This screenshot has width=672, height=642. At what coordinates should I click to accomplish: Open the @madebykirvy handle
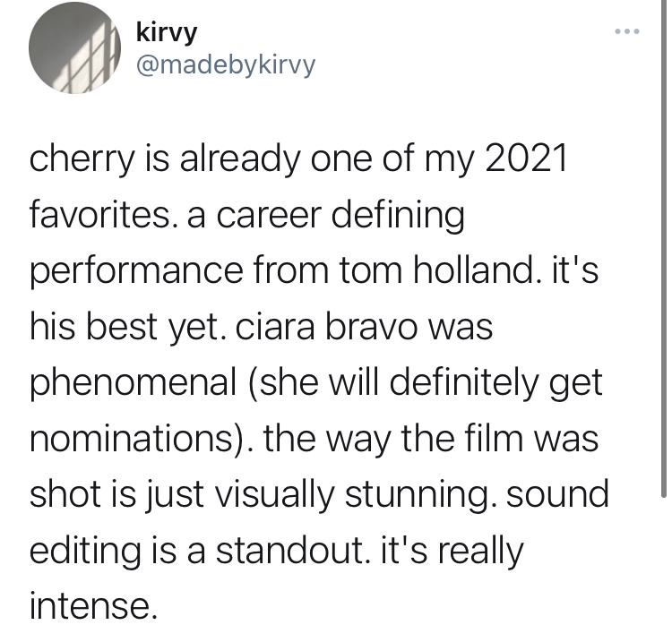coord(226,65)
